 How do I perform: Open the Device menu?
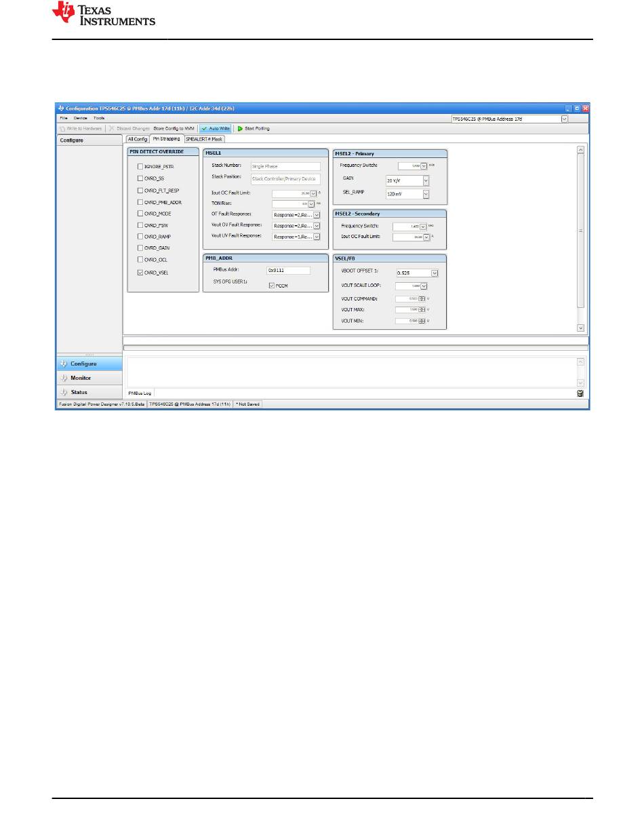click(81, 118)
